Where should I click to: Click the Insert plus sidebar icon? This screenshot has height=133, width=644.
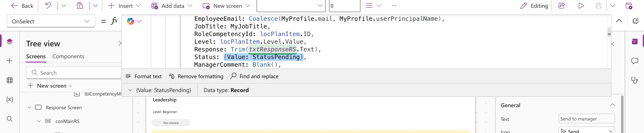pos(9,61)
